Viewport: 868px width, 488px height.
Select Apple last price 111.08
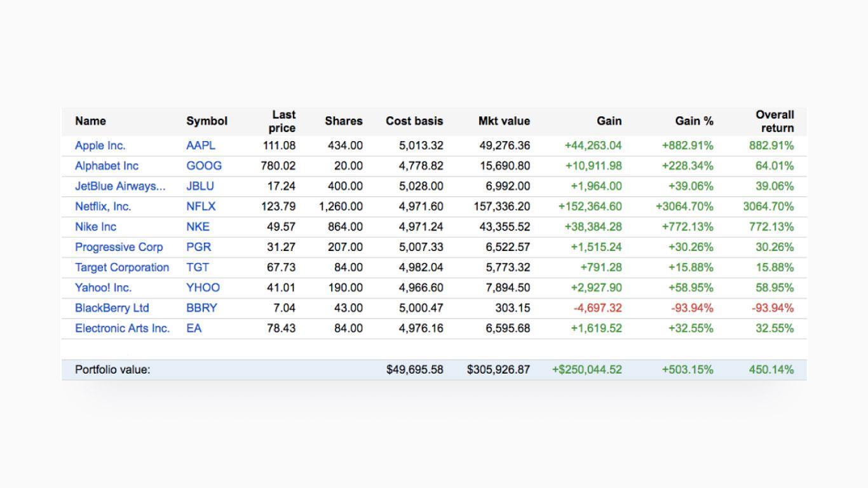click(x=280, y=146)
